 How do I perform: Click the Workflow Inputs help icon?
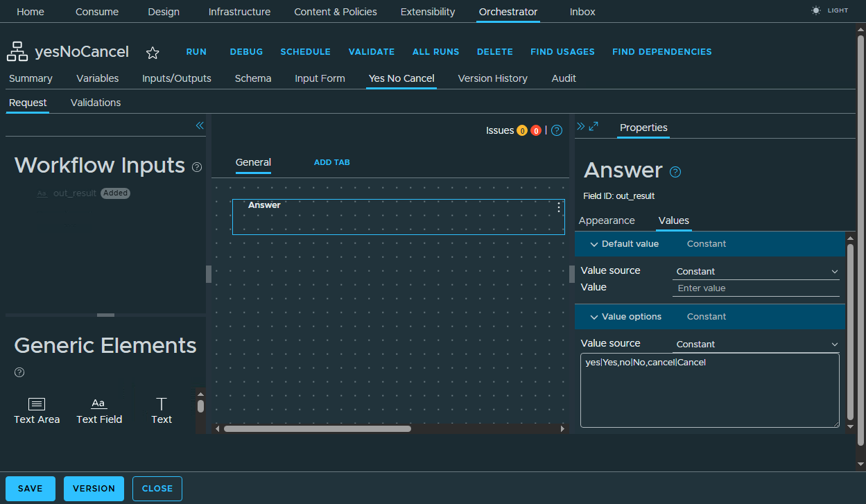coord(197,167)
